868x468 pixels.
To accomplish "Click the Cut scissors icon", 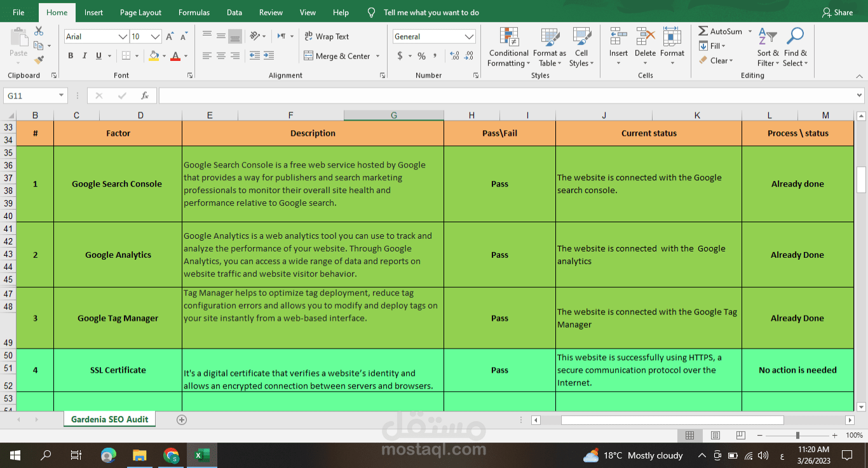I will tap(39, 31).
